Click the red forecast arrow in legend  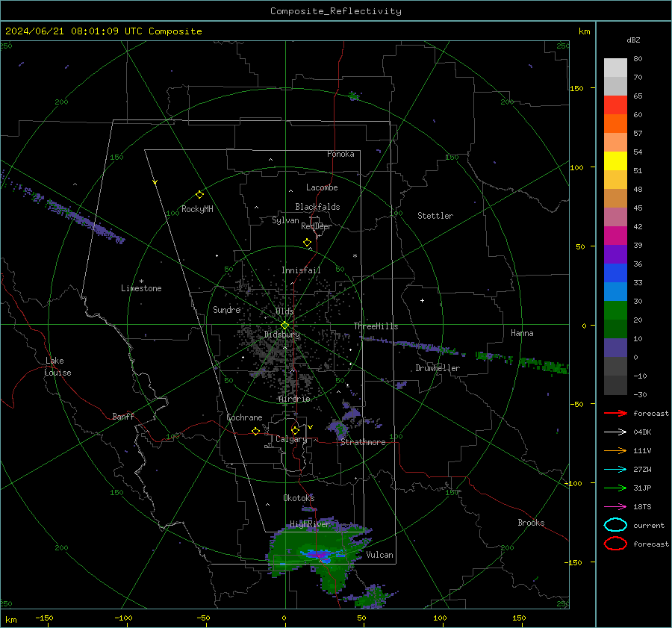point(615,413)
